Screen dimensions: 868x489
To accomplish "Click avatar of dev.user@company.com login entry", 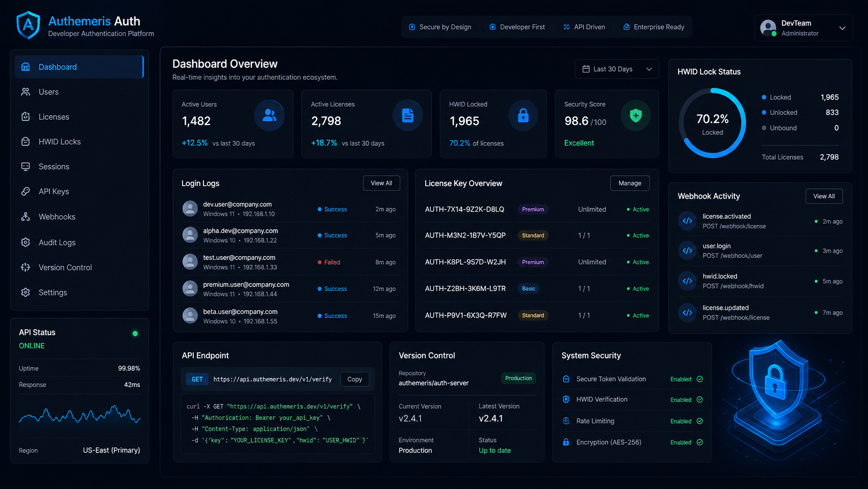I will (x=190, y=208).
